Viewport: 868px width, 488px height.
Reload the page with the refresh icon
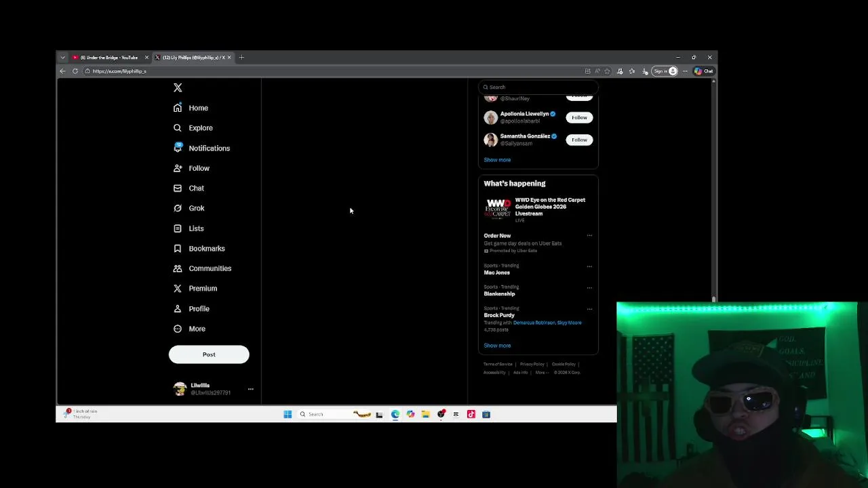click(x=75, y=71)
